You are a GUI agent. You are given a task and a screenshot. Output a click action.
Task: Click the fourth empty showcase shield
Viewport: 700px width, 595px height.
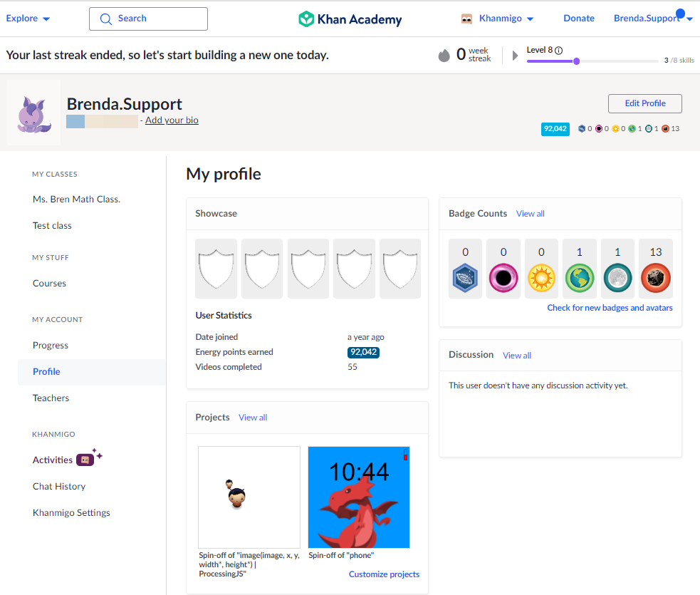coord(354,269)
